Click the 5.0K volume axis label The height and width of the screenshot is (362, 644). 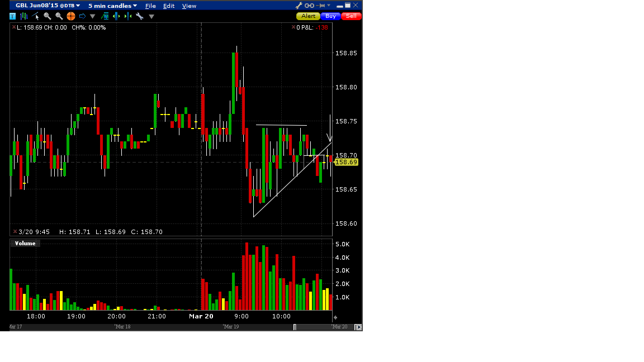click(x=343, y=244)
